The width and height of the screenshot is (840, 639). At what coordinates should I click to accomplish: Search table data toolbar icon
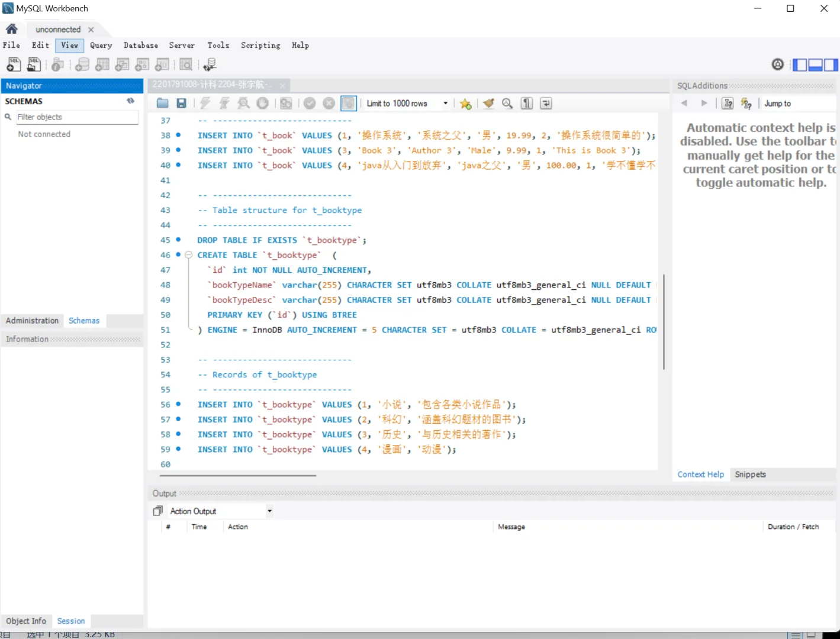[186, 64]
